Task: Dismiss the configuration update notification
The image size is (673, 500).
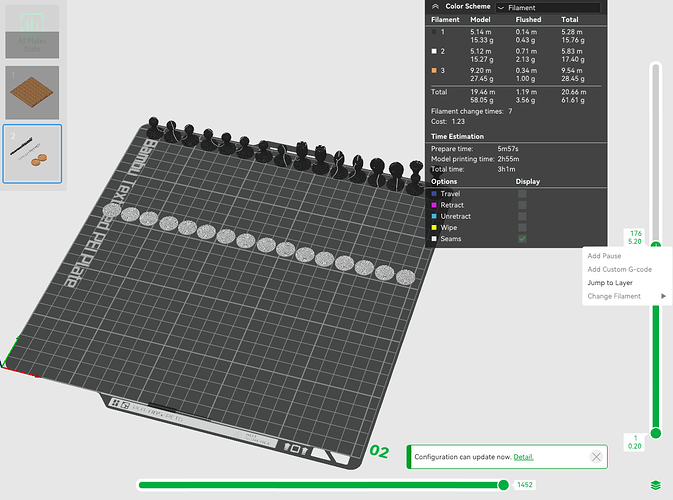Action: pyautogui.click(x=596, y=457)
